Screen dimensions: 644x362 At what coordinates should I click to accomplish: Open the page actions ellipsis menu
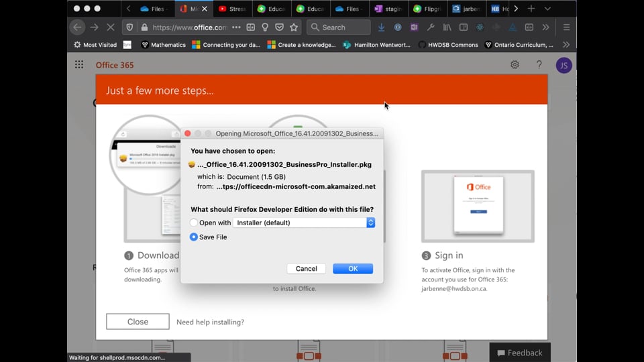coord(236,27)
